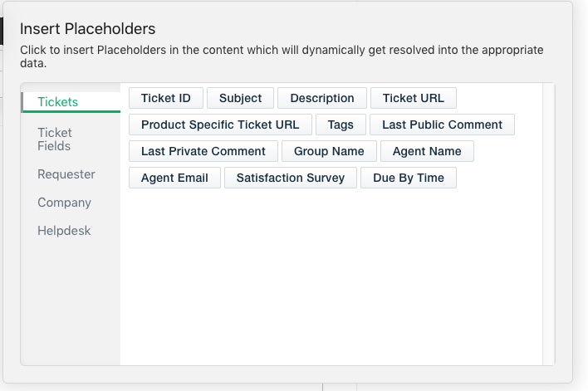588x391 pixels.
Task: Insert the Ticket ID placeholder
Action: [x=166, y=98]
